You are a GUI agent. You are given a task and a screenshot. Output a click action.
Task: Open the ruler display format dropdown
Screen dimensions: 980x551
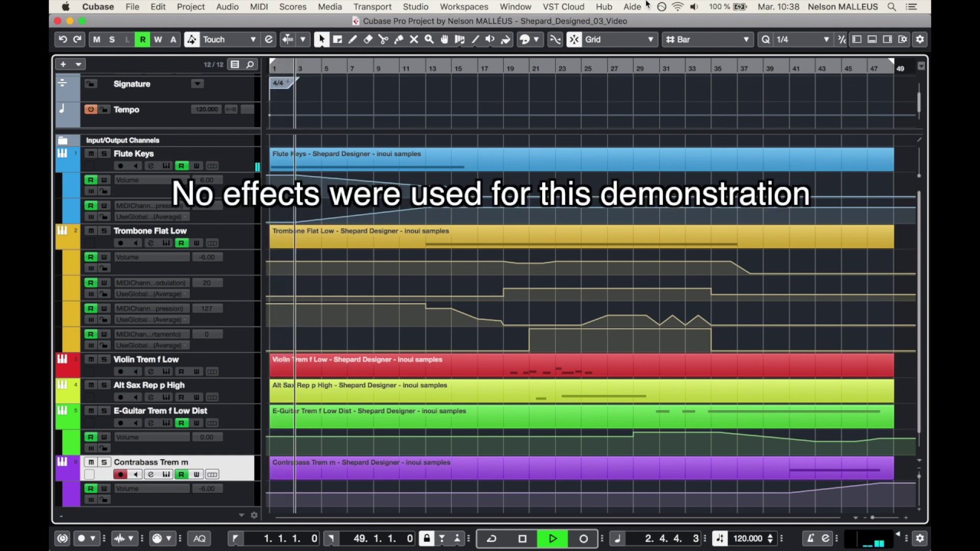[920, 67]
